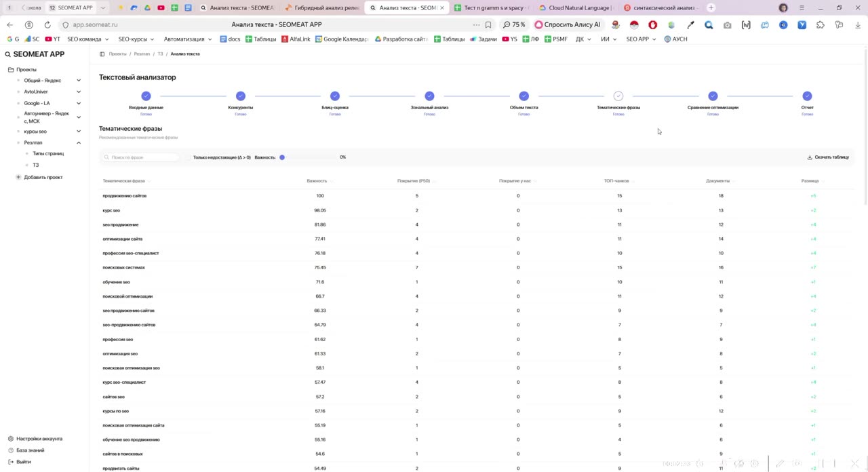Click the 'Скачать таблицу' button
The width and height of the screenshot is (868, 472).
[828, 157]
